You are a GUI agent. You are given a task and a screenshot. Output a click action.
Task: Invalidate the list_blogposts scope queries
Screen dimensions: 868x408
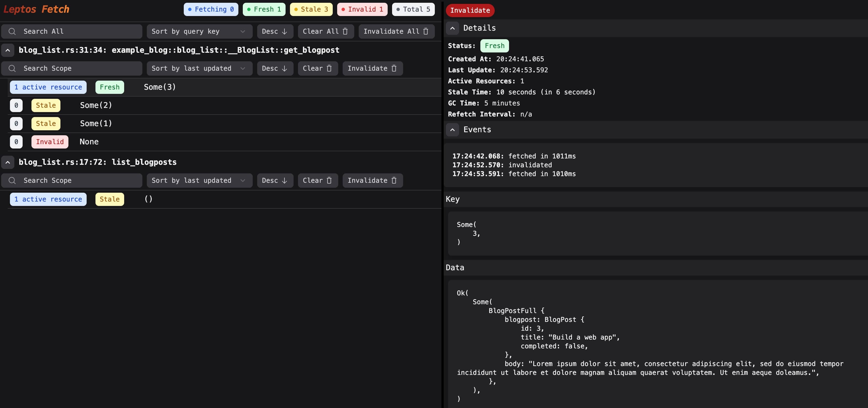tap(372, 180)
